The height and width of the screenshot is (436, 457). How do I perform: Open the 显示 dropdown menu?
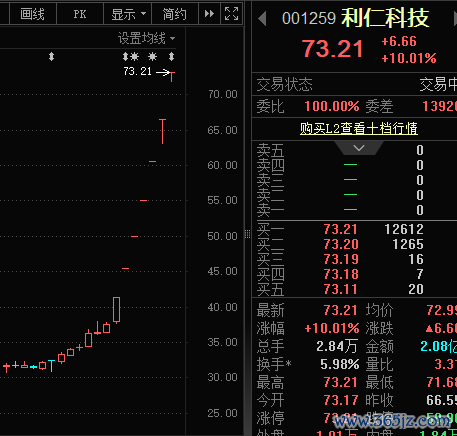[128, 14]
